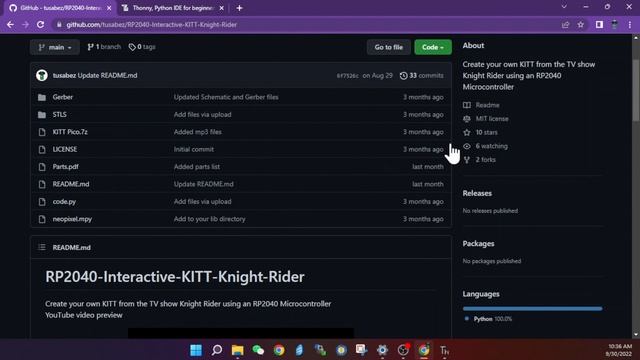Screen dimensions: 640x360
Task: Open the 2 forks link
Action: click(485, 160)
